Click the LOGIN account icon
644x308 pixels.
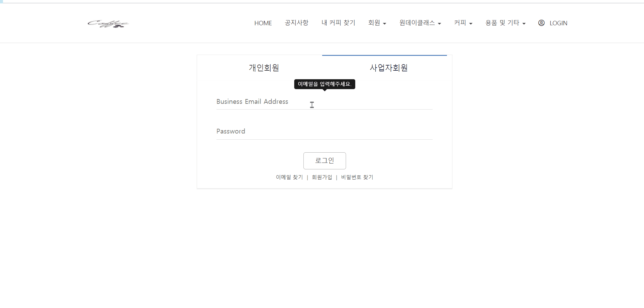tap(541, 23)
